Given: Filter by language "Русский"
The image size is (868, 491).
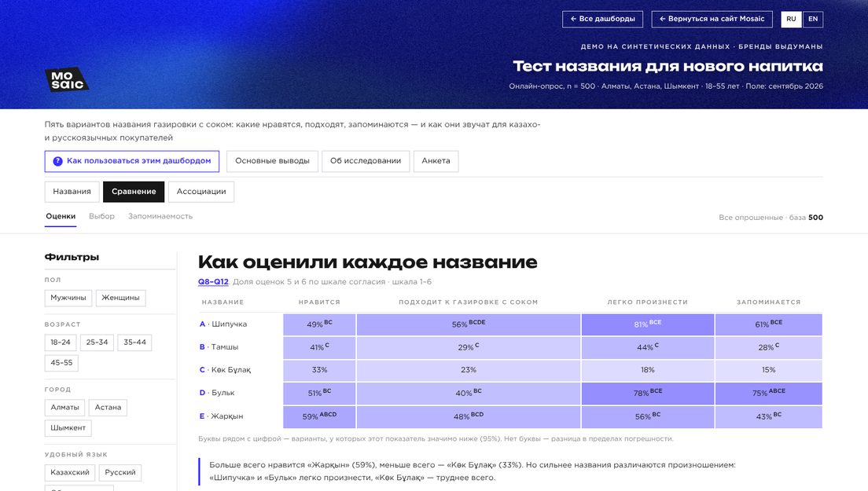Looking at the screenshot, I should tap(120, 473).
